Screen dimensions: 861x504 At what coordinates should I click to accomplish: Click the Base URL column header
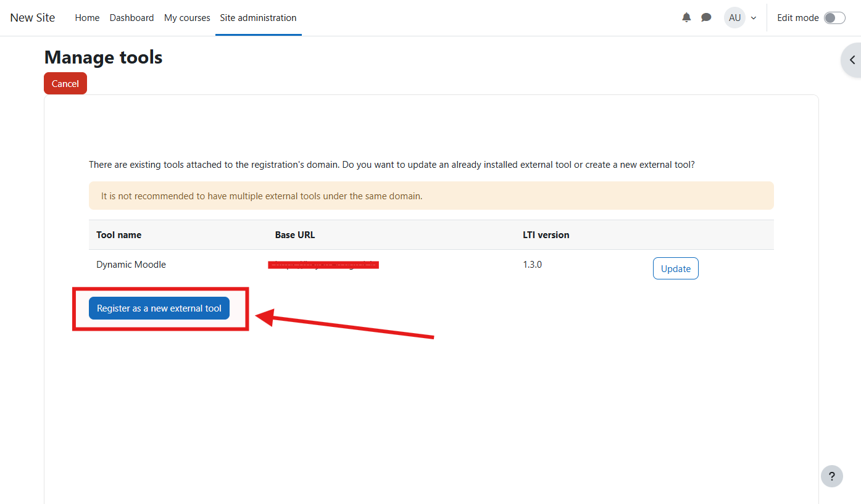[x=295, y=235]
